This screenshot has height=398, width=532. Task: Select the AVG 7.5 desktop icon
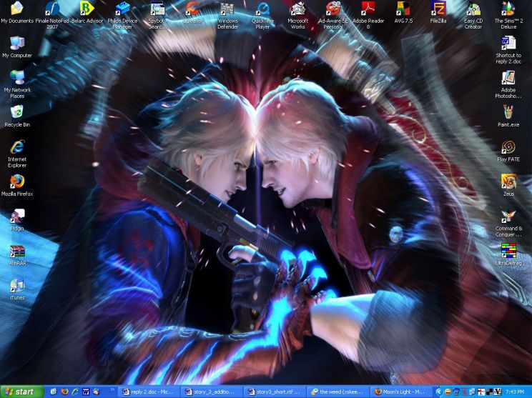[403, 12]
